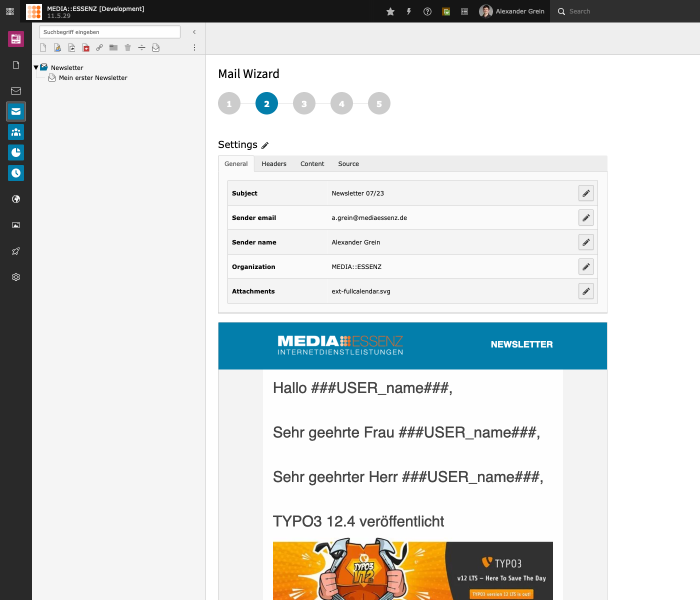This screenshot has height=600, width=700.
Task: Select the shortcut page icon in the tree toolbar
Action: pyautogui.click(x=71, y=47)
